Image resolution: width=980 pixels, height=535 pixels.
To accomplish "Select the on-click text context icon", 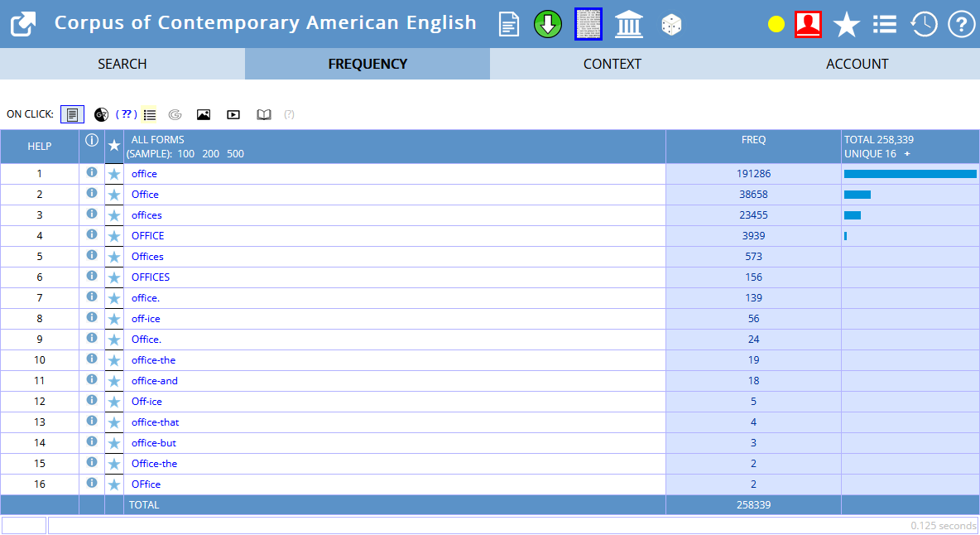I will point(72,114).
